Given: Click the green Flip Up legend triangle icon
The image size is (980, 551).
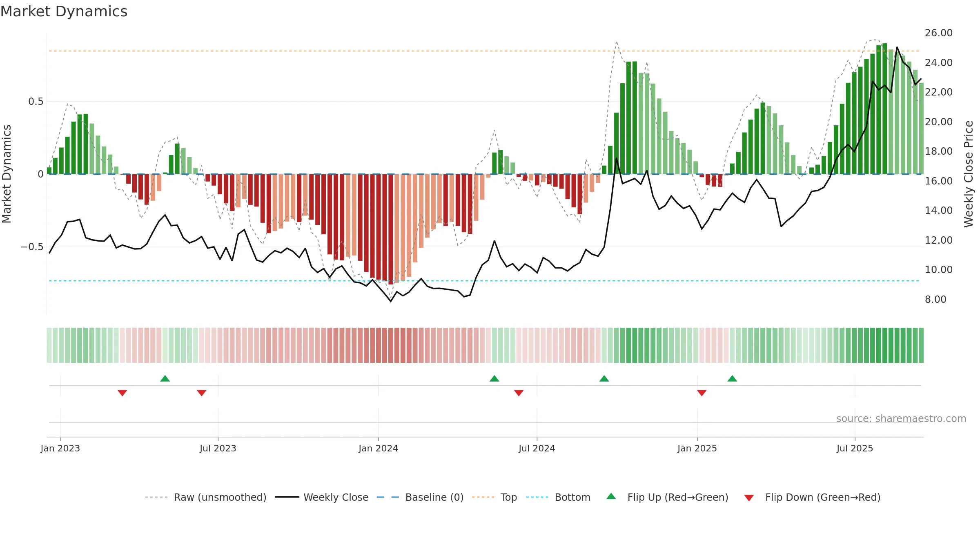Looking at the screenshot, I should pos(611,496).
